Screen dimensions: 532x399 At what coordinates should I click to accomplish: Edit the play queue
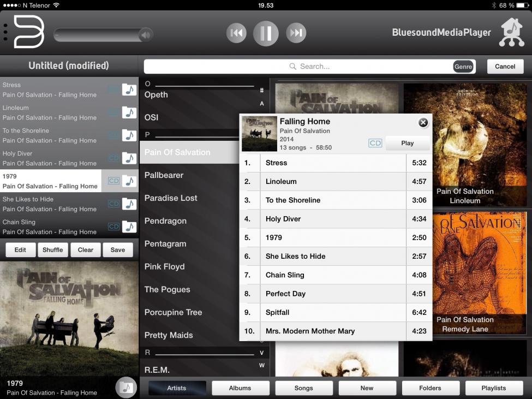20,249
